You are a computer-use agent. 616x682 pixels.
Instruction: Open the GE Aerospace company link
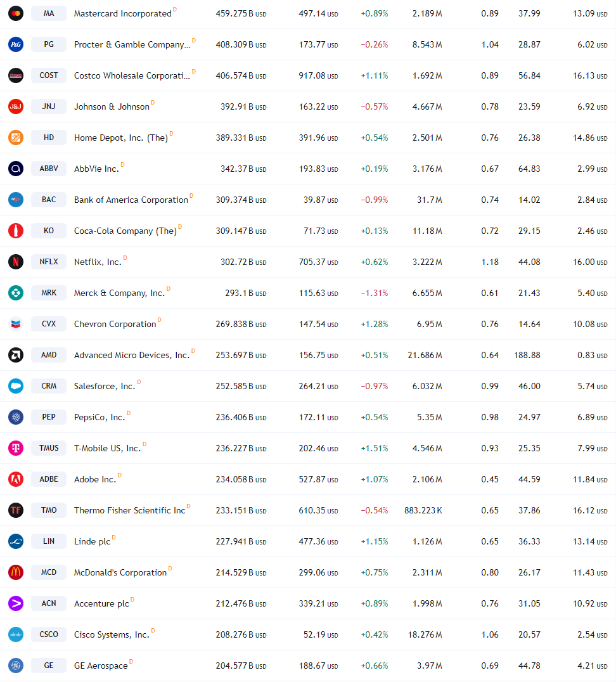[x=101, y=666]
